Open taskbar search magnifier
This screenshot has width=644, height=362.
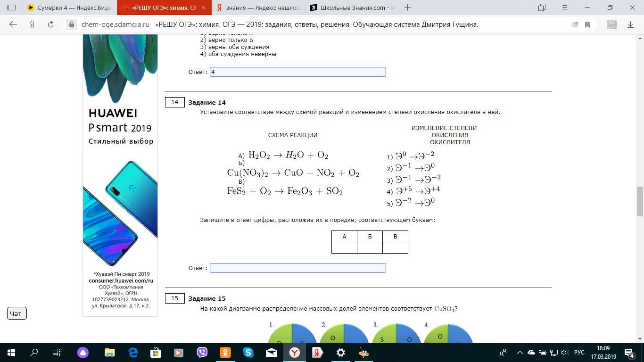click(34, 352)
